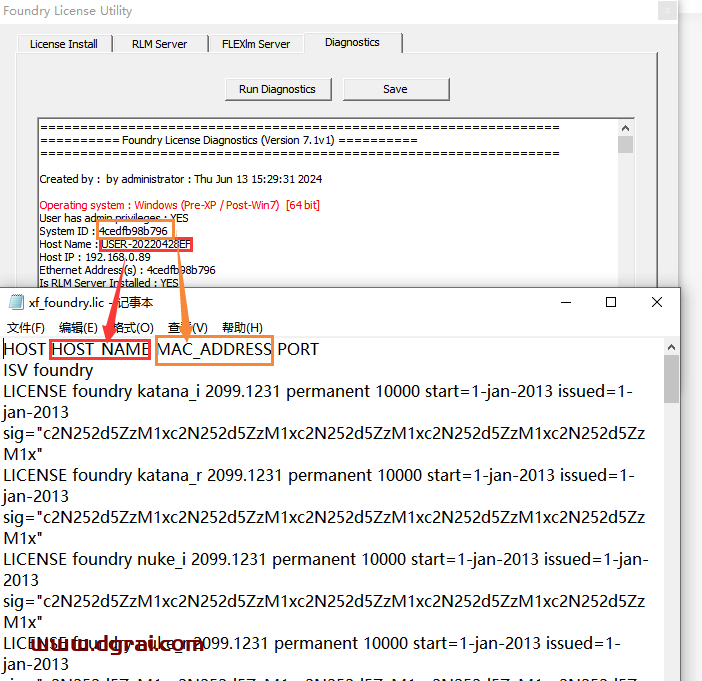Maximize the xf_foundry.lic Notepad window
702x681 pixels.
tap(611, 303)
